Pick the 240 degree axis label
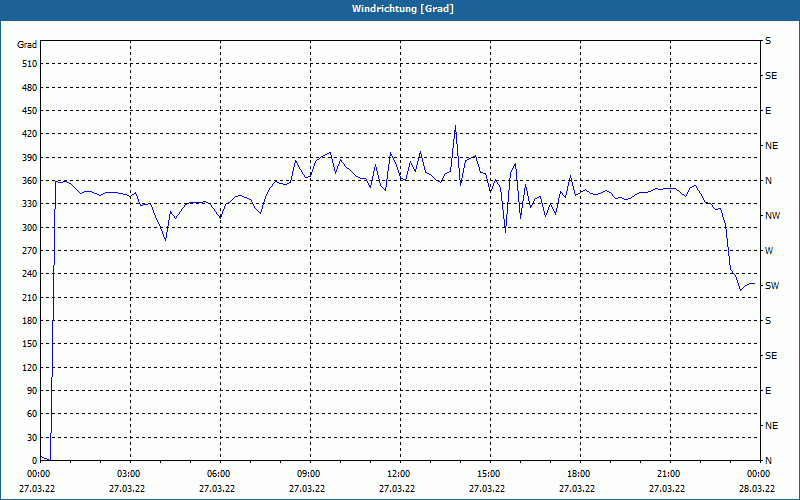800x500 pixels. click(30, 274)
